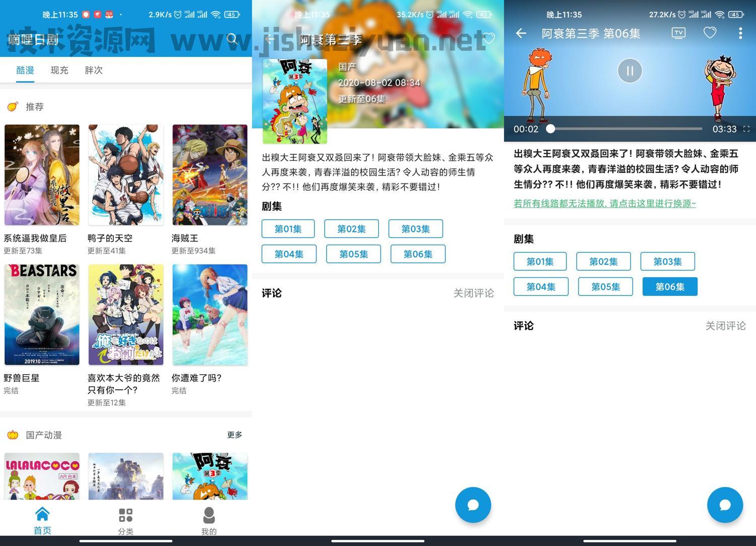Open 阿衰 poster under 国产动漫
Image resolution: width=756 pixels, height=546 pixels.
click(210, 476)
